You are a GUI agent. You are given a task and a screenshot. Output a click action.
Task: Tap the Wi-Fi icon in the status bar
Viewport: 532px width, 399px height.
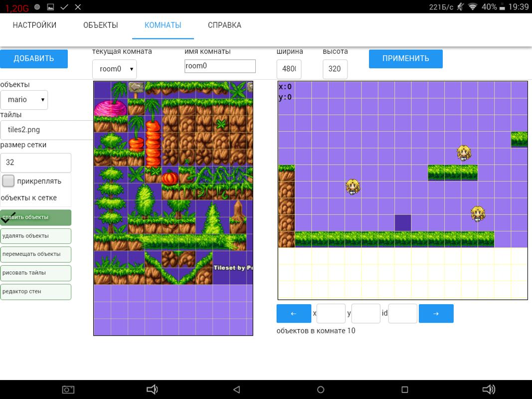pos(472,7)
